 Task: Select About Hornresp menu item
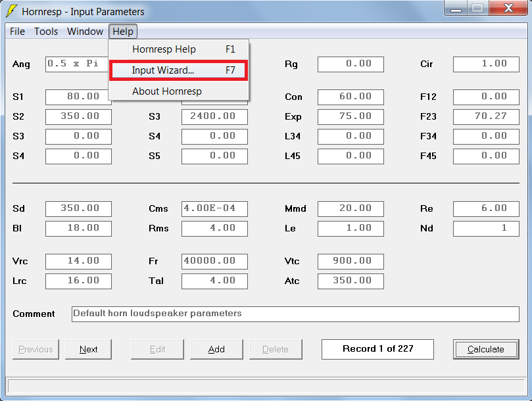[x=179, y=91]
